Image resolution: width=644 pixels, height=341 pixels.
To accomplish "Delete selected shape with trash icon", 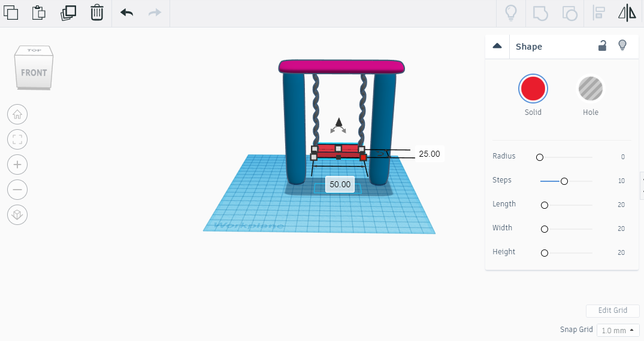I will [97, 13].
